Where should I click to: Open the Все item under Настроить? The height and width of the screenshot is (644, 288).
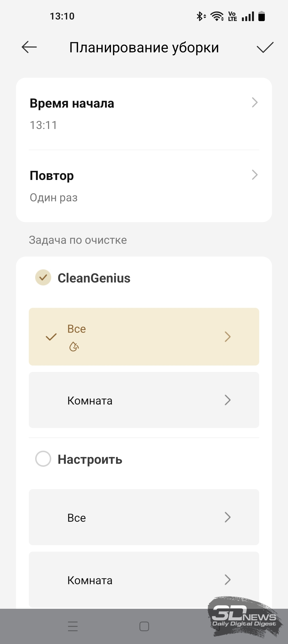(144, 517)
